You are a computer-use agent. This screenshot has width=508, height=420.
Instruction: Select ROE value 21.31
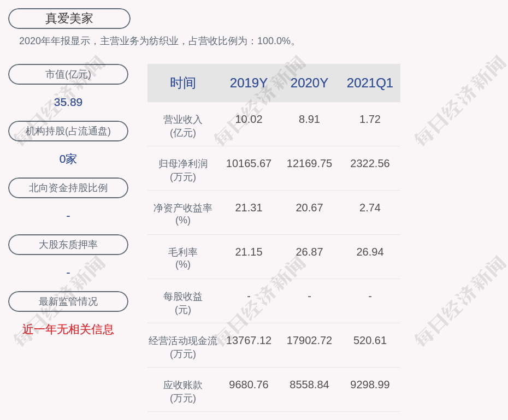pyautogui.click(x=249, y=208)
